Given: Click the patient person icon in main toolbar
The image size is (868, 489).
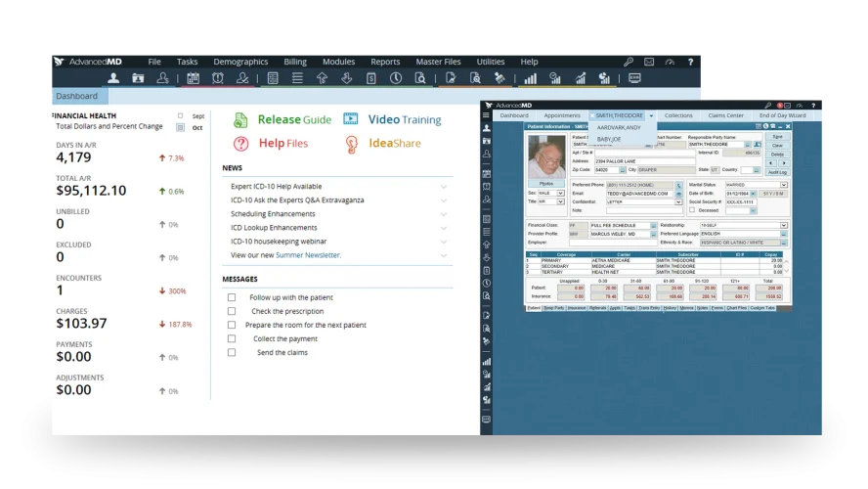Looking at the screenshot, I should click(x=114, y=78).
